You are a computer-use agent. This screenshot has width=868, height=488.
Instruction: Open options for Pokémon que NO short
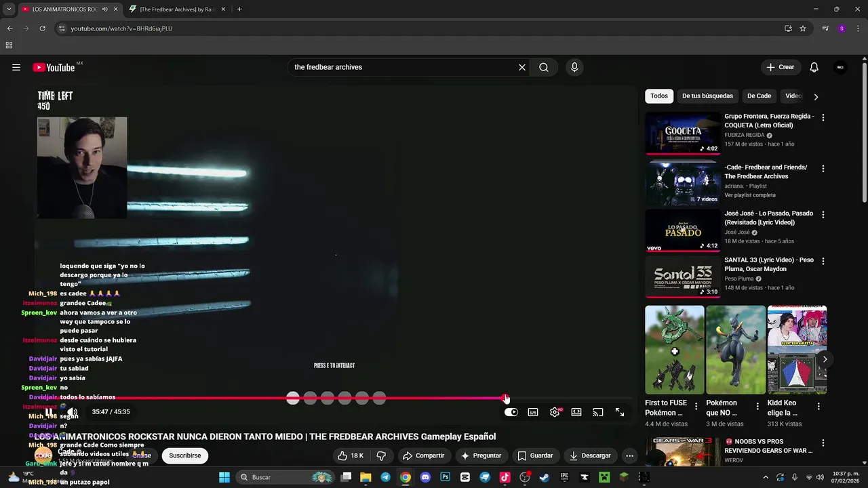[x=757, y=407]
